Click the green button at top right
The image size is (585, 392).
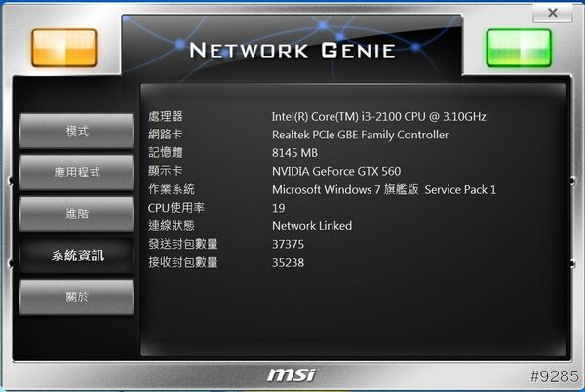click(519, 48)
